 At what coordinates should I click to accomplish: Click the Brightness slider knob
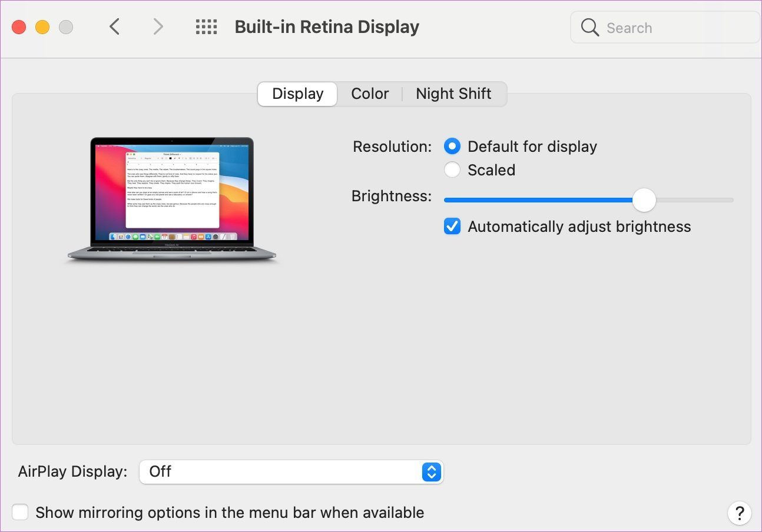coord(644,200)
